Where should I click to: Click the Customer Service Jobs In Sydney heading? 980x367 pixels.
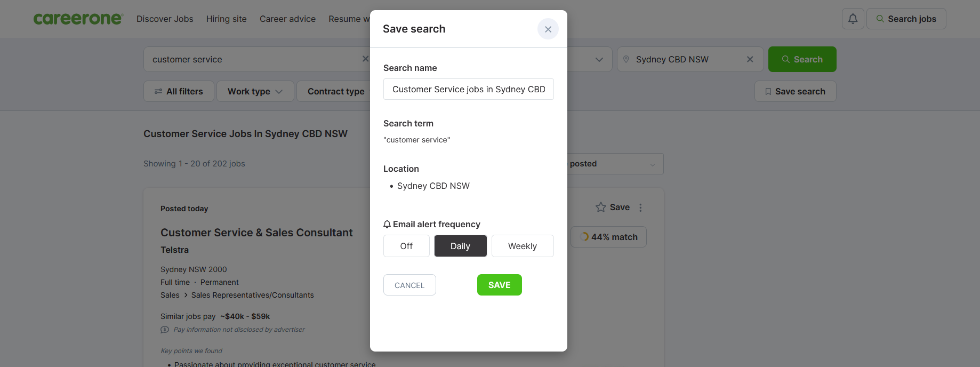pos(245,134)
